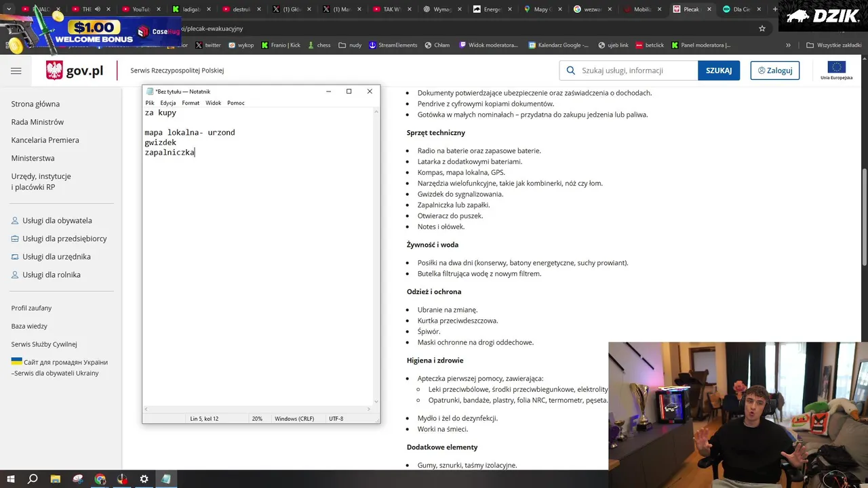The width and height of the screenshot is (868, 488).
Task: Open Urzędy, instytucje i placówki RP
Action: [41, 182]
